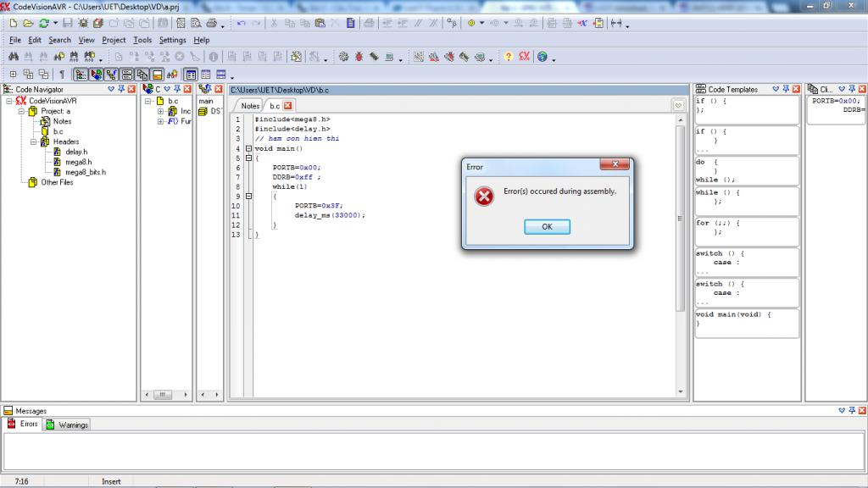The width and height of the screenshot is (868, 488).
Task: Click the green reopen file icon
Action: (43, 23)
